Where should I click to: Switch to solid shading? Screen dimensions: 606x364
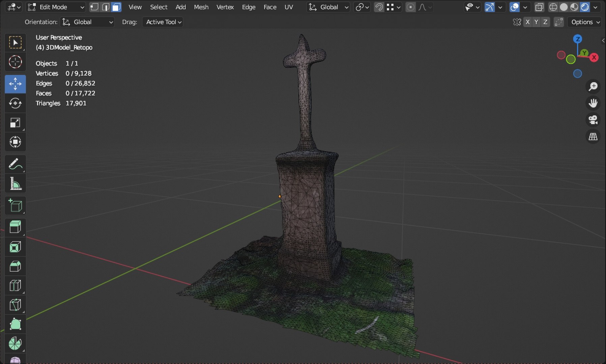(564, 7)
